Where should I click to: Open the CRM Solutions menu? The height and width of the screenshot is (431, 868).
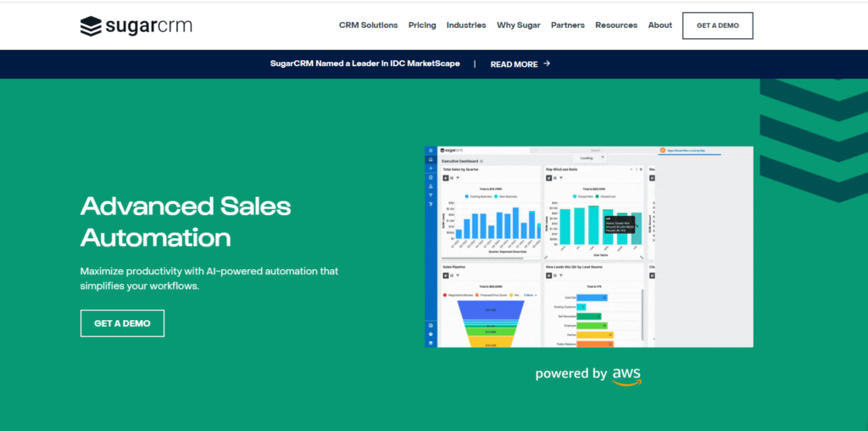pyautogui.click(x=368, y=25)
